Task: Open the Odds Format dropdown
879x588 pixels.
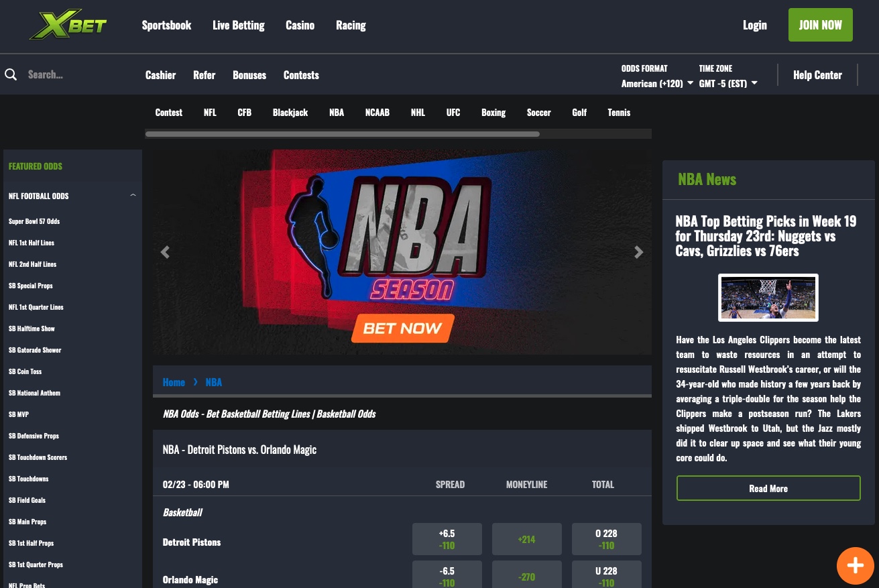Action: click(657, 83)
